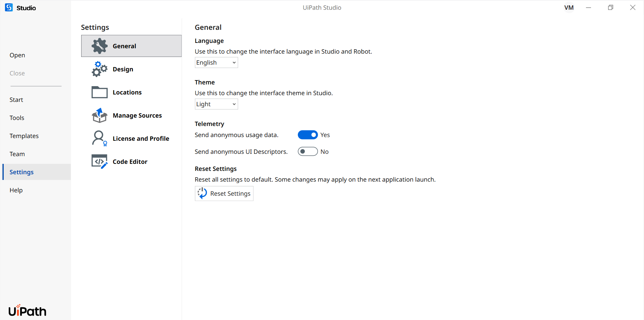This screenshot has height=320, width=644.
Task: Click the Manage Sources box icon
Action: tap(100, 115)
